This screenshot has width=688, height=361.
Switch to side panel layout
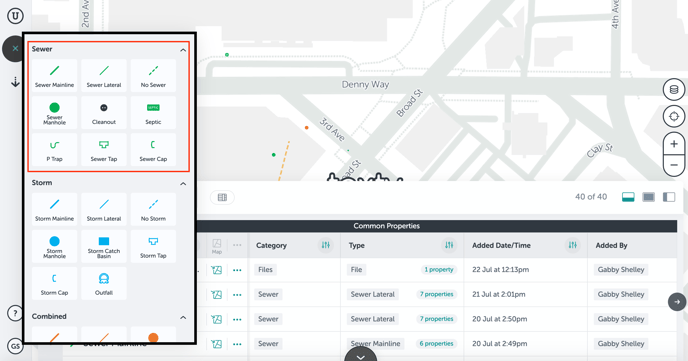(x=669, y=197)
